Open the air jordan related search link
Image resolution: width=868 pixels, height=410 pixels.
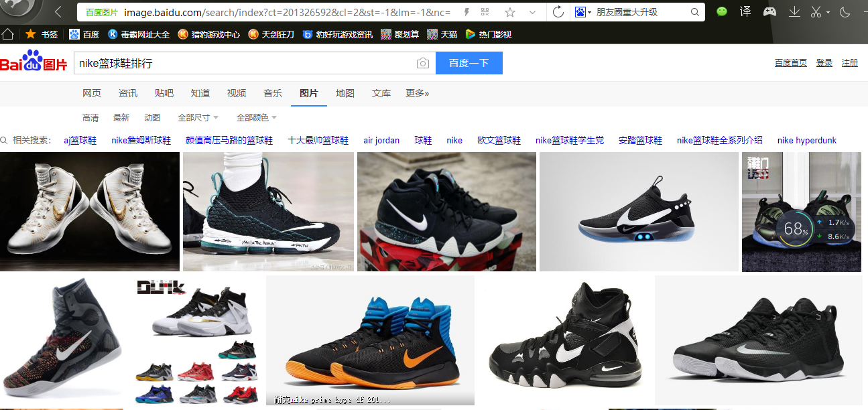[381, 141]
